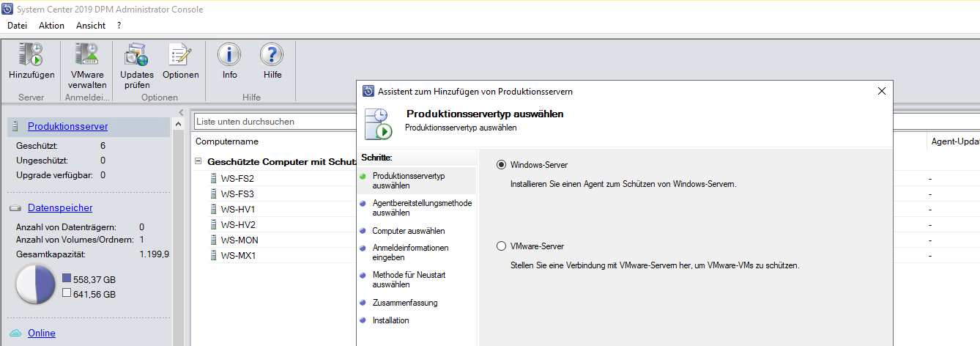Click the Ungeschützt: 0 status line
The width and height of the screenshot is (980, 346).
61,161
